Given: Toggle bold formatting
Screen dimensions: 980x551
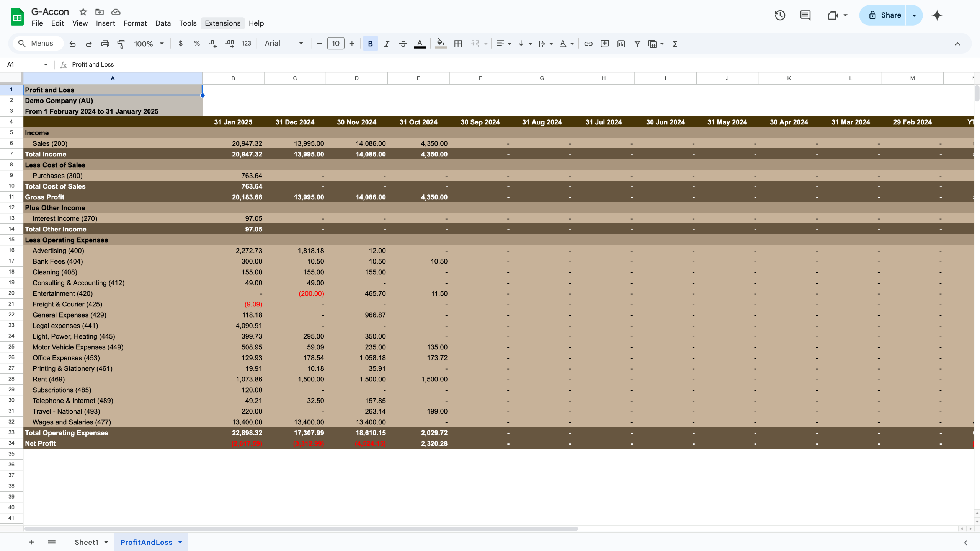Looking at the screenshot, I should click(x=370, y=44).
